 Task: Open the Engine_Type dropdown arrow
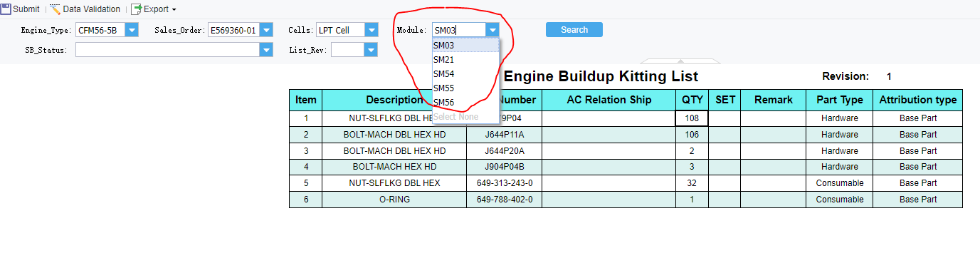[x=132, y=30]
